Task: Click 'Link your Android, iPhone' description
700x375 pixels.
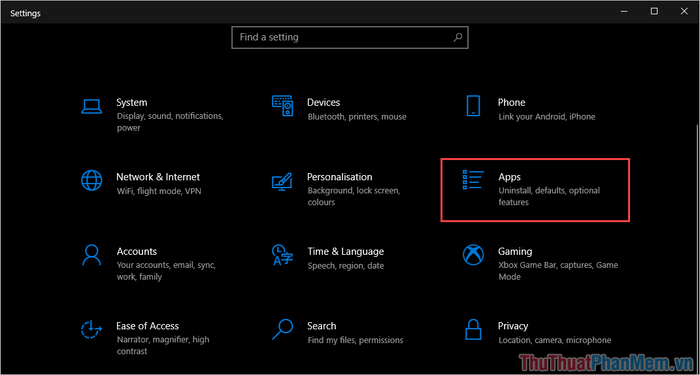Action: pos(547,117)
